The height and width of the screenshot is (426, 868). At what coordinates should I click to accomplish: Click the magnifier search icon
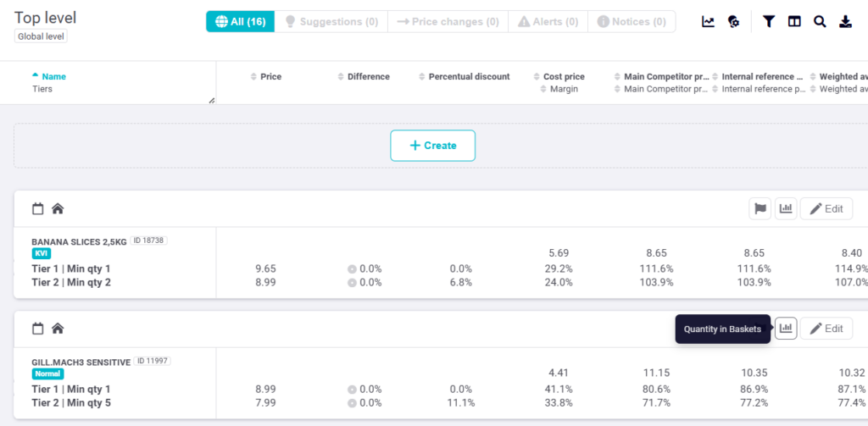(820, 21)
